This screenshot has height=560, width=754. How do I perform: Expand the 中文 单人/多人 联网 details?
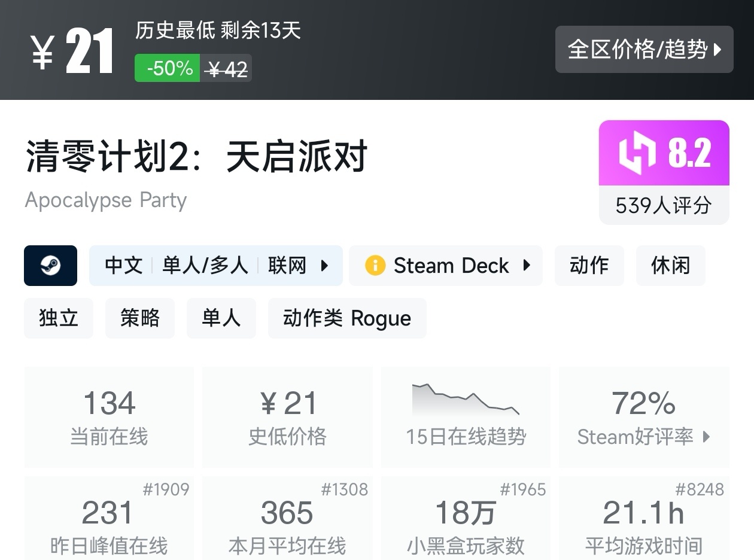click(x=215, y=265)
